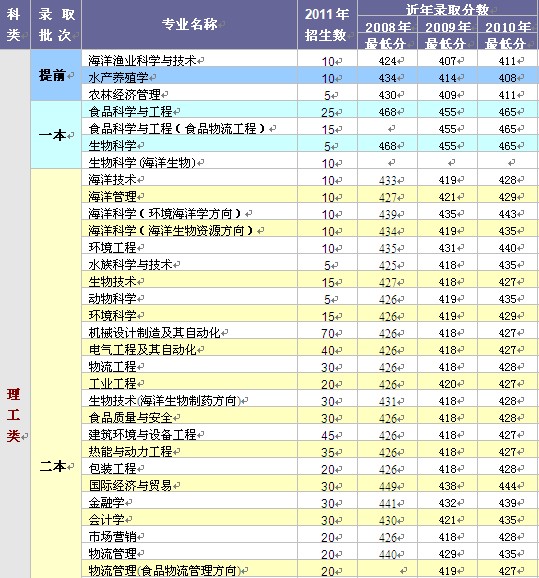Select 2009 score 420 for 工业工程

[448, 384]
